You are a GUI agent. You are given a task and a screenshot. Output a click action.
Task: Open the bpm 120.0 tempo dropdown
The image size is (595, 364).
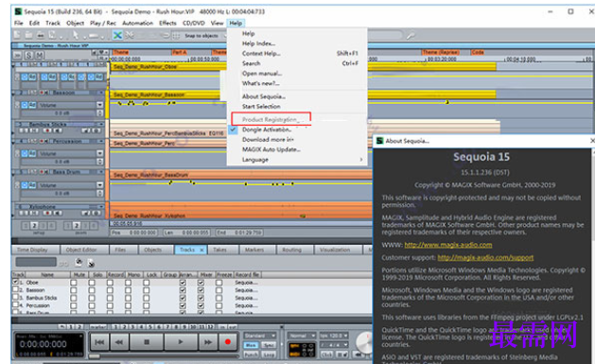point(334,336)
